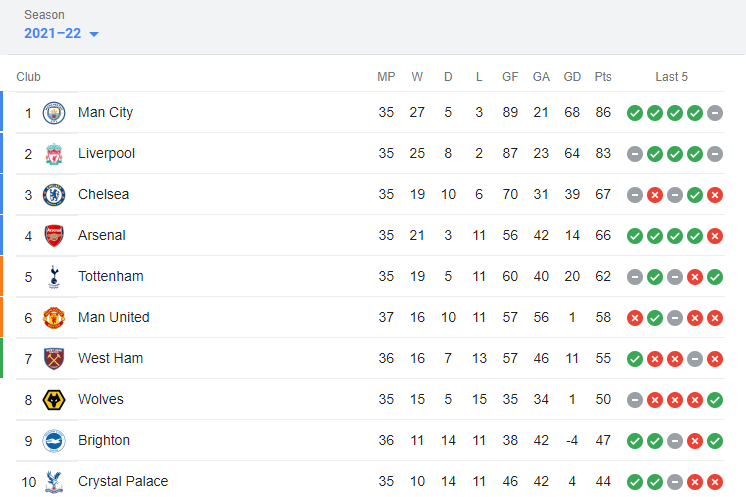Click Liverpool's first draw result icon
The width and height of the screenshot is (746, 497).
click(x=635, y=154)
